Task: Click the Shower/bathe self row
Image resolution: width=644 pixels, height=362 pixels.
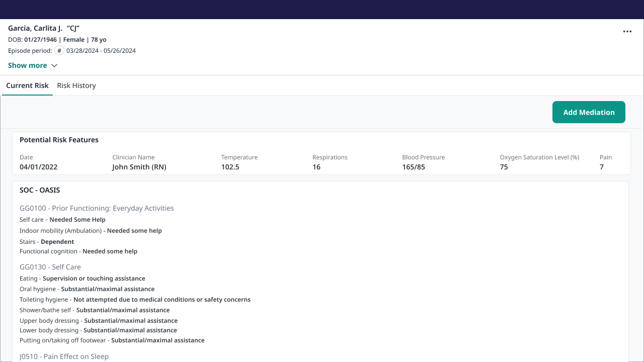Action: [95, 310]
